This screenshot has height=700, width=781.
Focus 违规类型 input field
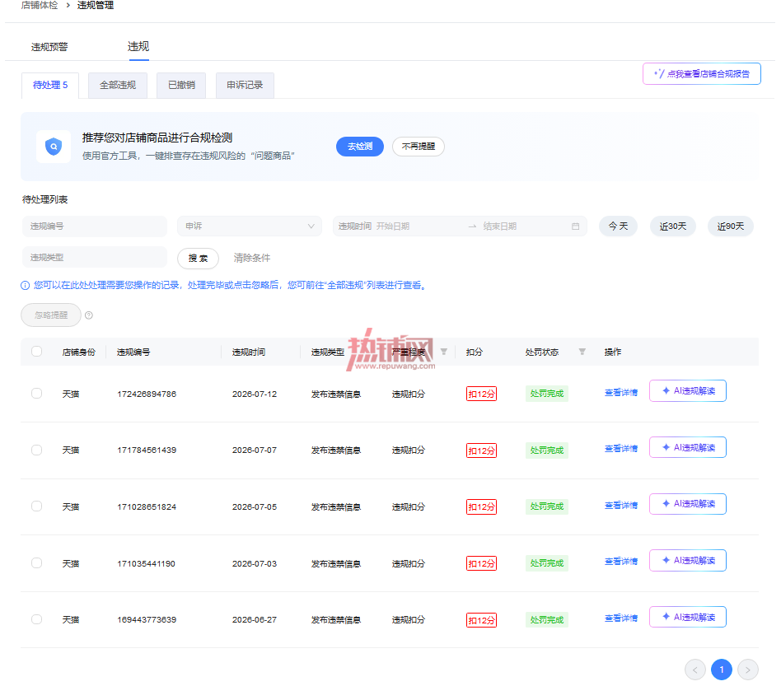coord(95,258)
